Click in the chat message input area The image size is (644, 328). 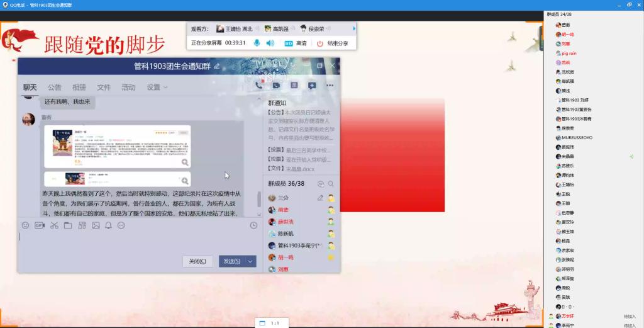(x=126, y=242)
